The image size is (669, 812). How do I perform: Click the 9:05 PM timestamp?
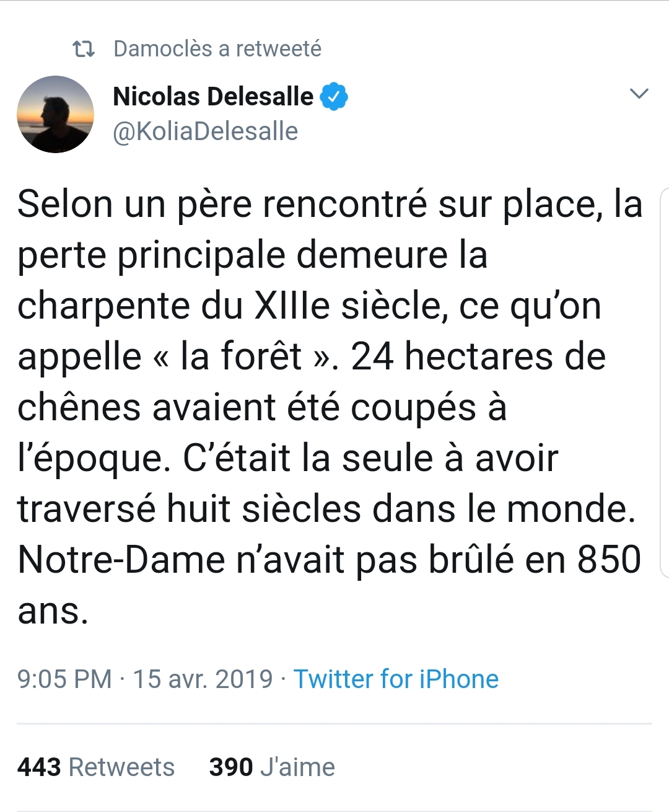[64, 679]
